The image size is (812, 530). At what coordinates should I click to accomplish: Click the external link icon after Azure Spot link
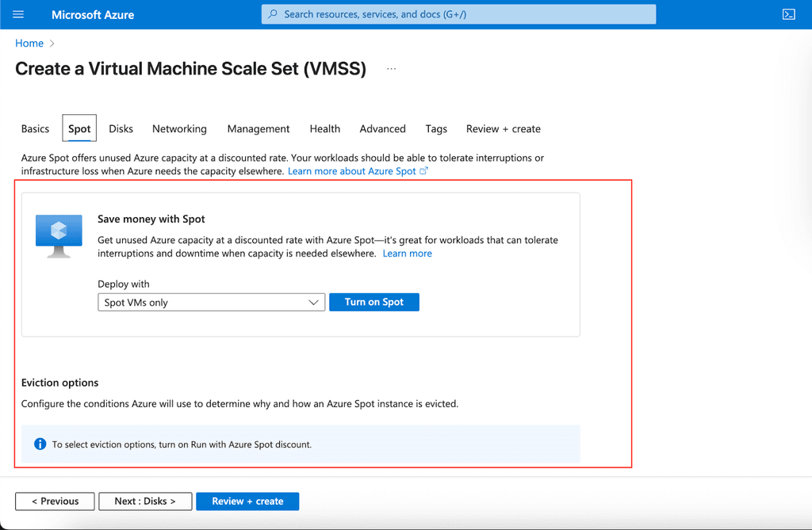click(x=423, y=170)
